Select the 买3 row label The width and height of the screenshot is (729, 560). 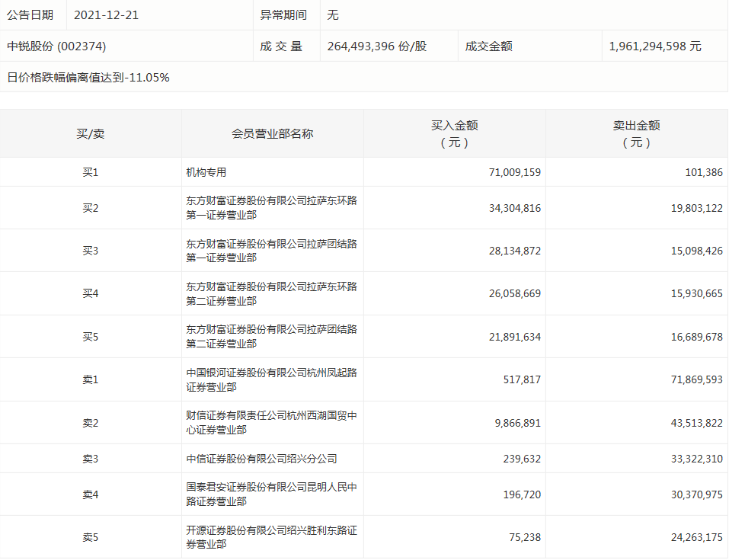[90, 251]
